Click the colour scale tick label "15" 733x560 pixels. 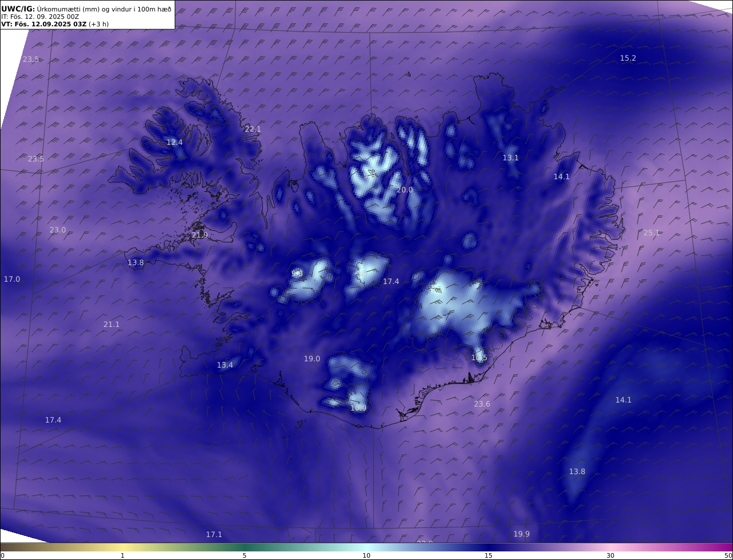click(488, 555)
